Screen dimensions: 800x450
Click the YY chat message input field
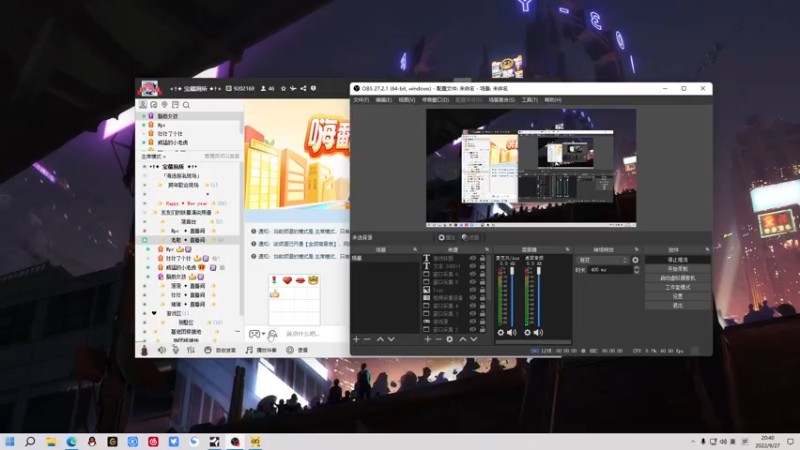[x=315, y=334]
